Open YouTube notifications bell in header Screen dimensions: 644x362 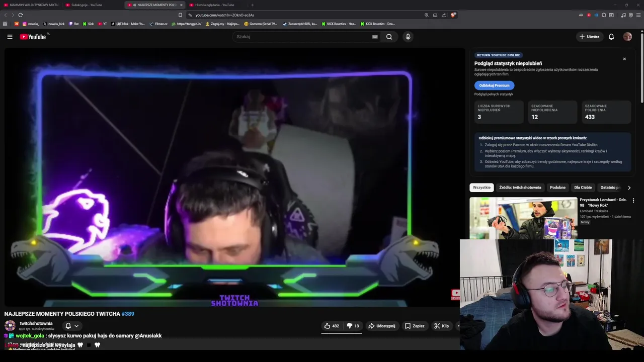611,37
